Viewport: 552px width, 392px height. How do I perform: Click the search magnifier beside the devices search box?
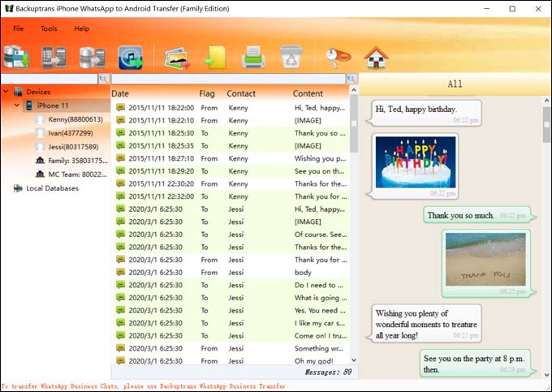click(104, 79)
